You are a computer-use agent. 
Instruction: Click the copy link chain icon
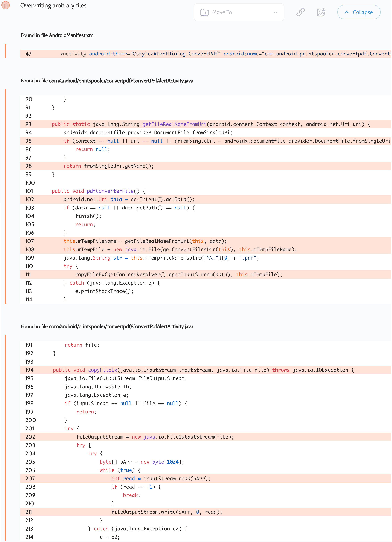(300, 12)
